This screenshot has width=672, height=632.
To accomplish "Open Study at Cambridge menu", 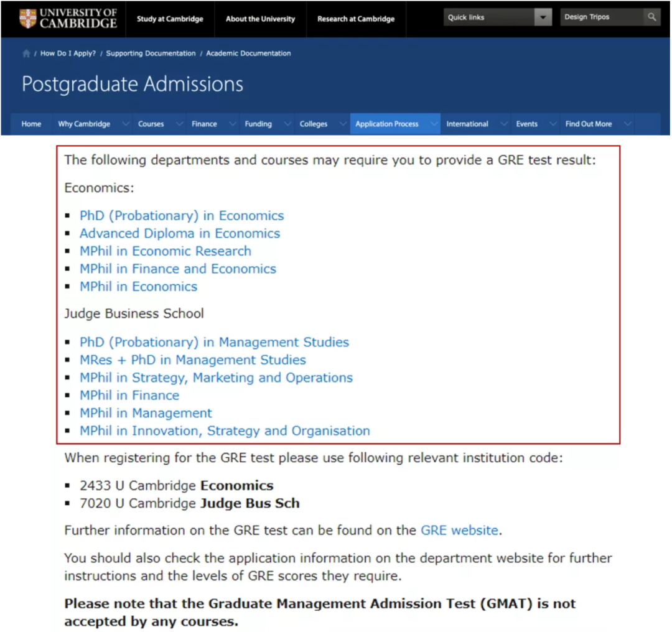I will pyautogui.click(x=170, y=19).
